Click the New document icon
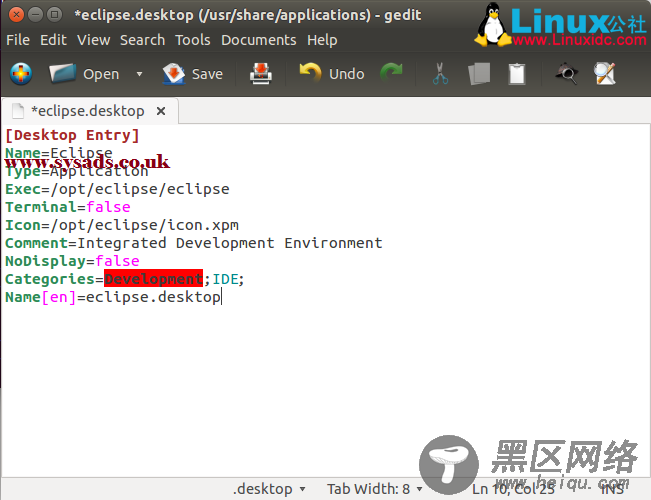Viewport: 651px width, 500px height. point(21,74)
